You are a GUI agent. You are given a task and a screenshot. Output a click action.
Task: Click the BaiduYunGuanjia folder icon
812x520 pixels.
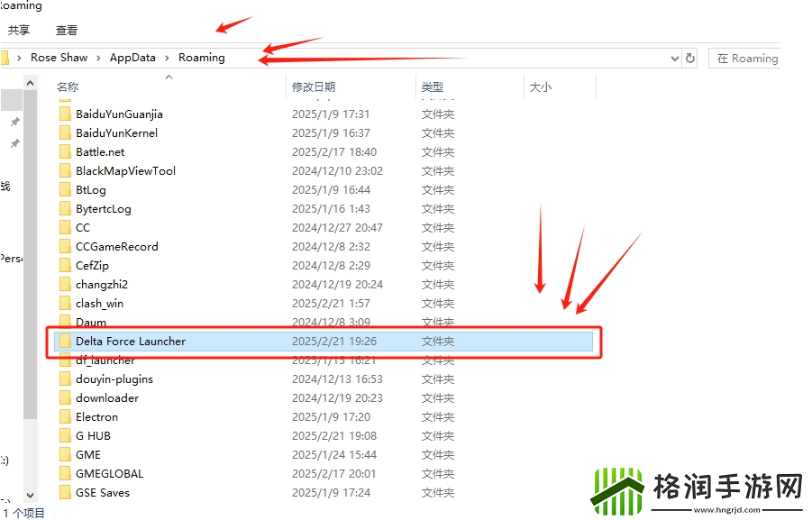point(65,114)
